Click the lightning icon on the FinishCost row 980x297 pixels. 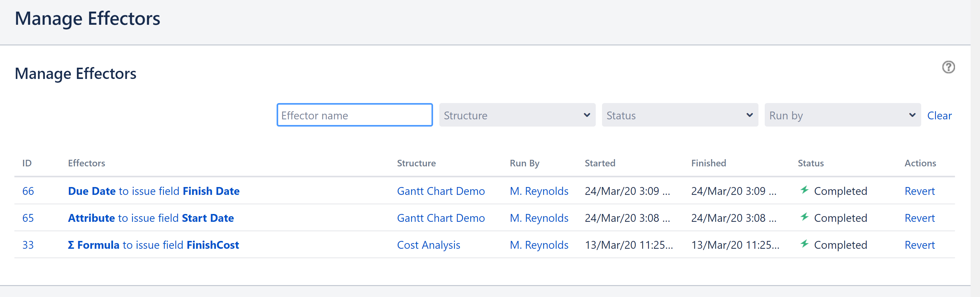click(x=804, y=244)
